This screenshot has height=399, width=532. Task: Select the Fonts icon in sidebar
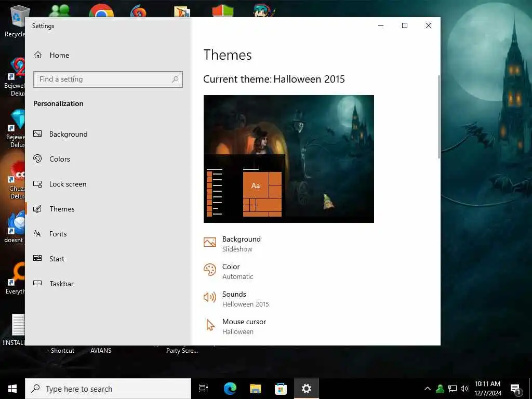coord(37,234)
